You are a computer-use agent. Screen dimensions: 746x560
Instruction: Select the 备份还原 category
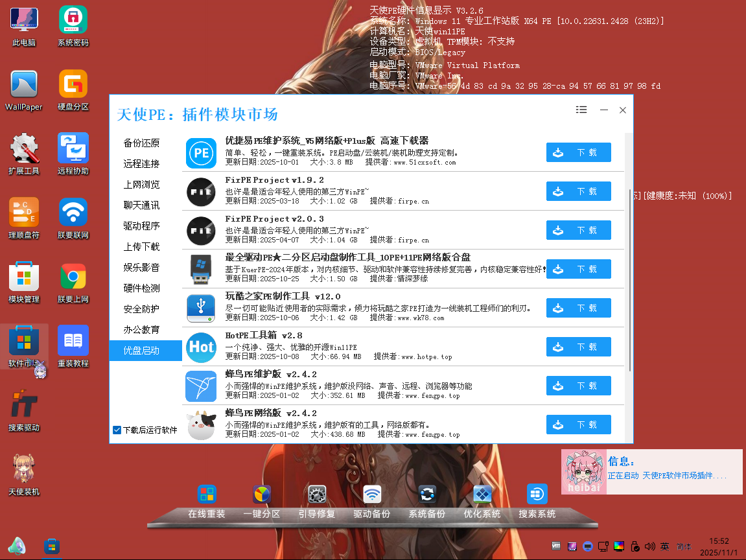click(x=142, y=143)
